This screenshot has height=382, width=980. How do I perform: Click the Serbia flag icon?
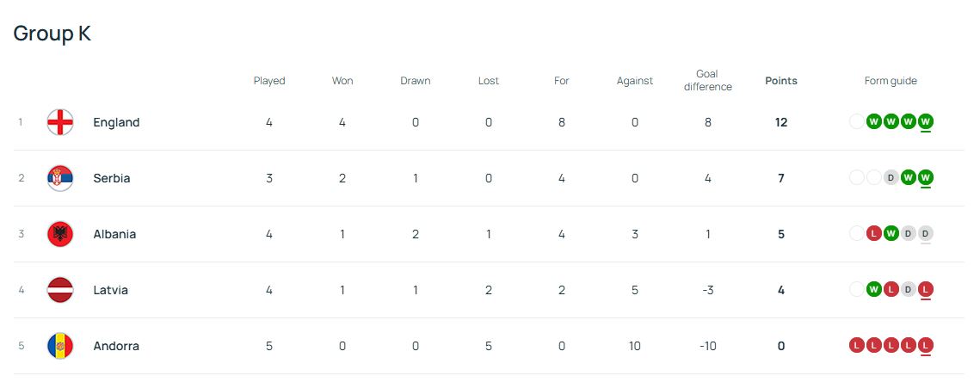coord(60,178)
